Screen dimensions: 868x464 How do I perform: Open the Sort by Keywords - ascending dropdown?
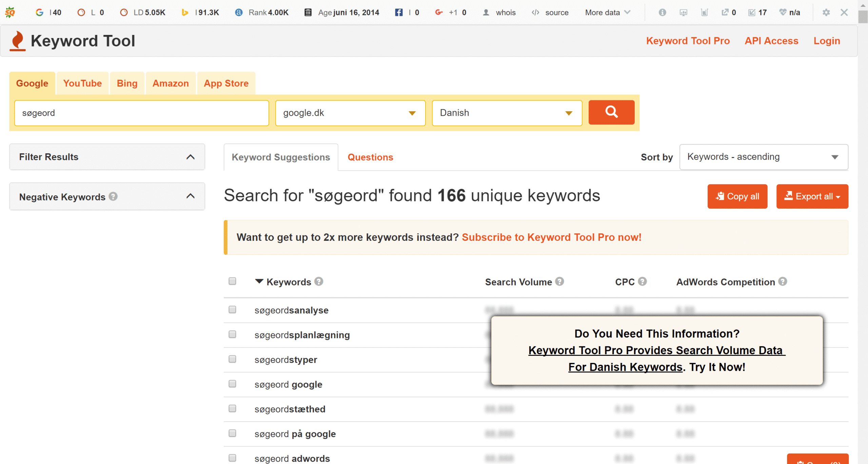[x=763, y=157]
